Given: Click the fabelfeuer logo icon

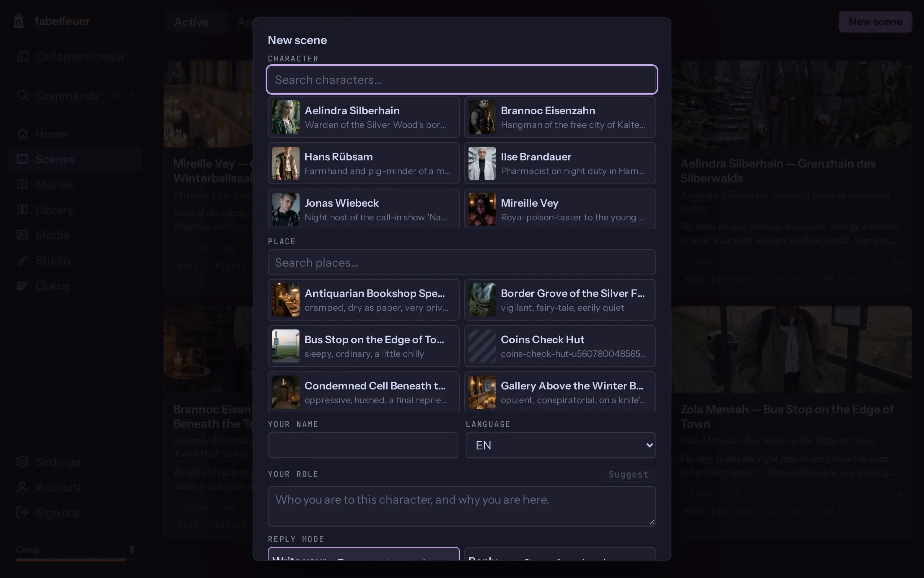Looking at the screenshot, I should [19, 21].
